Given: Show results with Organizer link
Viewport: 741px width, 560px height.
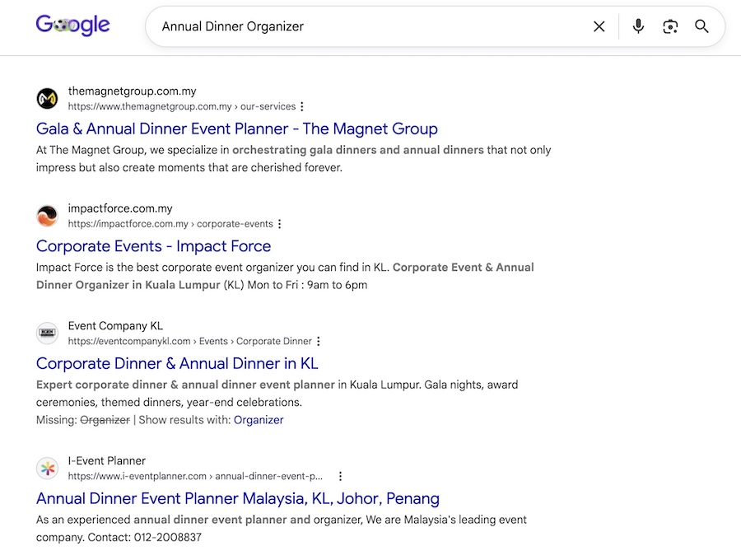Looking at the screenshot, I should [259, 420].
